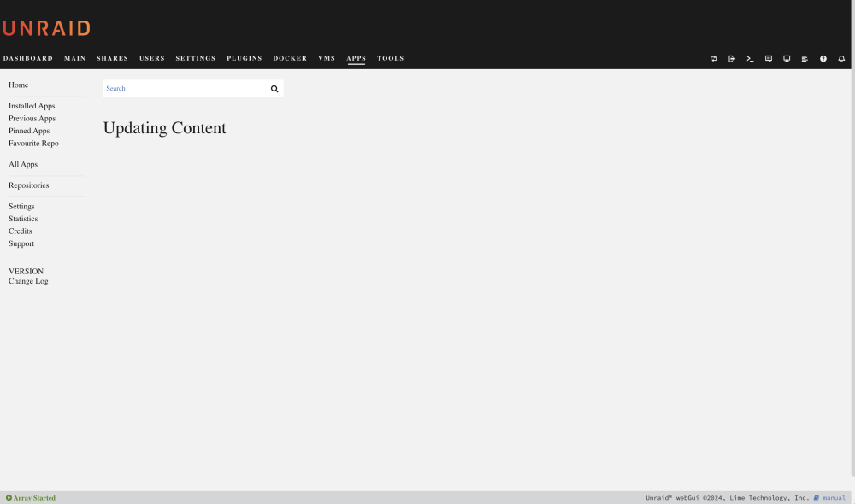Click the manual book icon in footer
This screenshot has width=855, height=504.
click(x=817, y=497)
